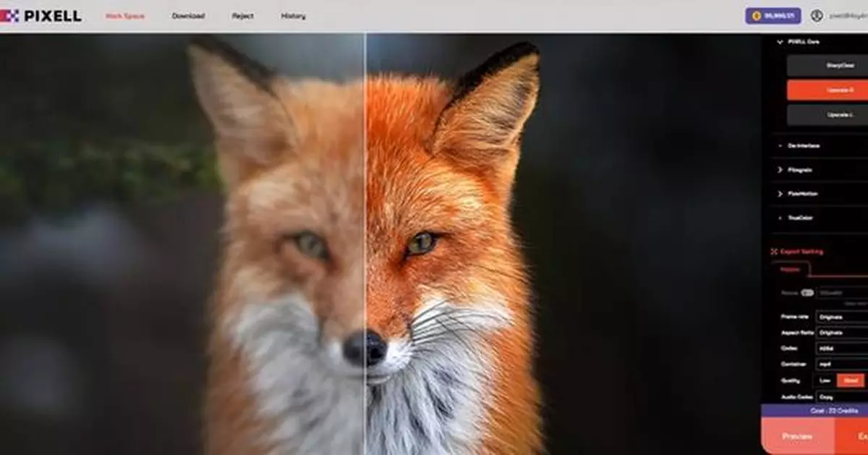Set Quality to Good
Image resolution: width=868 pixels, height=455 pixels.
[x=851, y=380]
